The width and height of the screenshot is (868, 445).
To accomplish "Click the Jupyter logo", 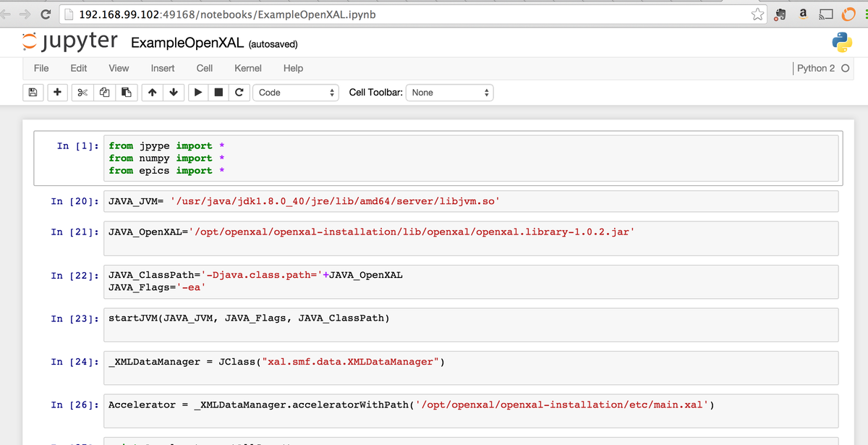I will click(69, 42).
